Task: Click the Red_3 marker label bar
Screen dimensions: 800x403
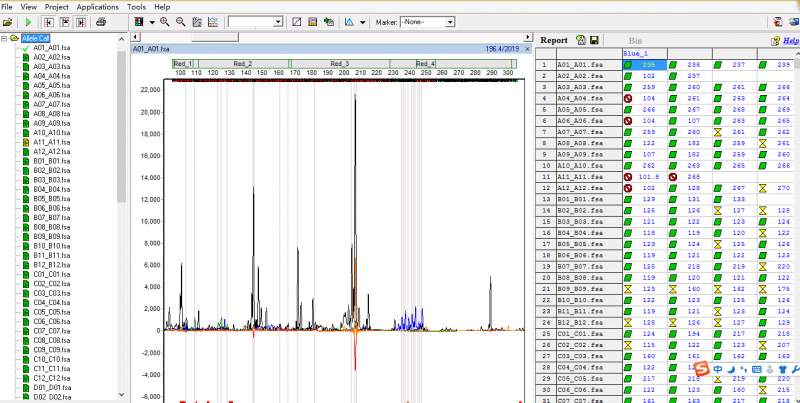Action: [339, 63]
